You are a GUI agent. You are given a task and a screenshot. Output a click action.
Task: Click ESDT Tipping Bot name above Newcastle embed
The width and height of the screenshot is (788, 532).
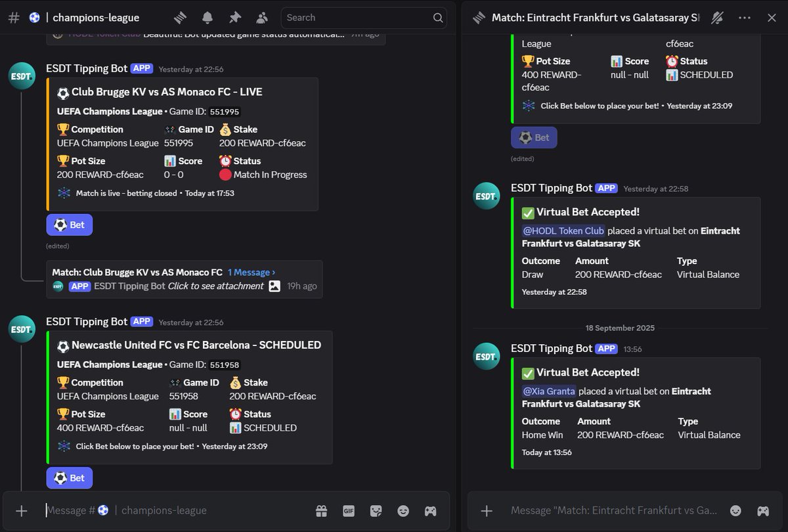[87, 321]
